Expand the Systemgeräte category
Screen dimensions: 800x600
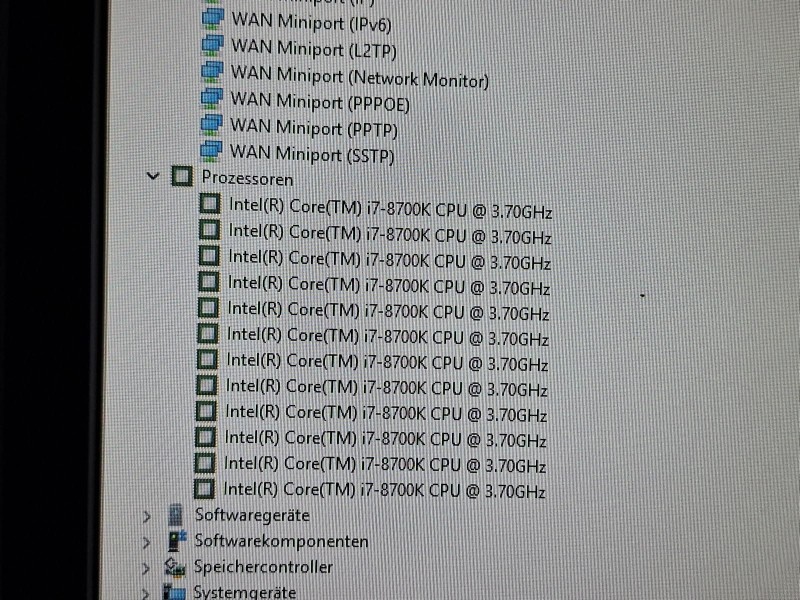point(145,593)
